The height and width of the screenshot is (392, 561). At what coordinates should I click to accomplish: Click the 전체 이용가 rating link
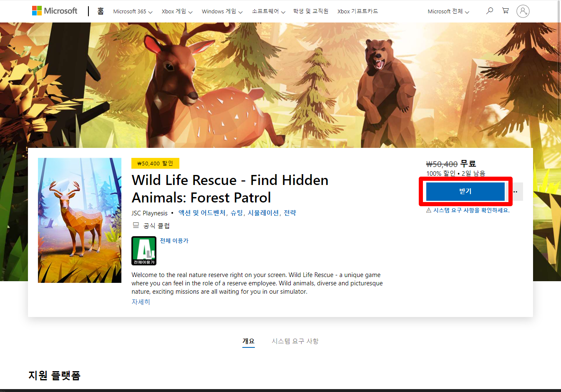point(174,241)
